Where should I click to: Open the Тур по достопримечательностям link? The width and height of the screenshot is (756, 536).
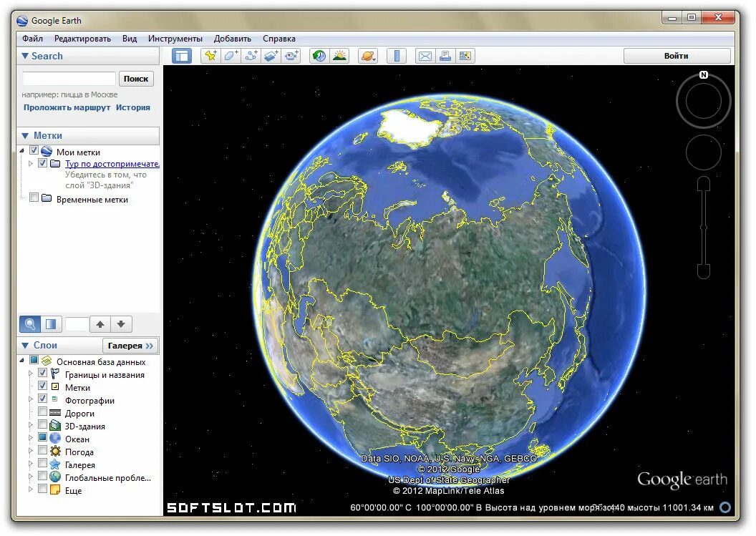click(x=112, y=164)
